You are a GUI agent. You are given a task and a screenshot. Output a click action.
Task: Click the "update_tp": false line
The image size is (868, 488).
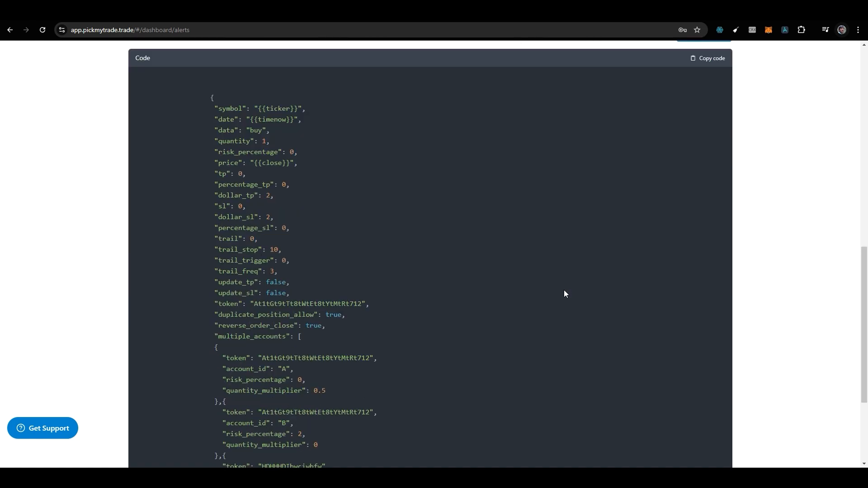click(x=252, y=282)
